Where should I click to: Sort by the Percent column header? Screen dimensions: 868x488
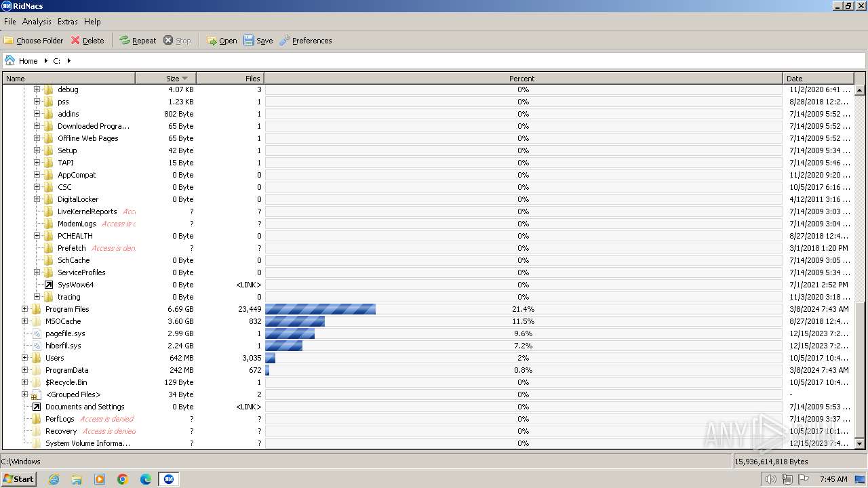[x=524, y=79]
